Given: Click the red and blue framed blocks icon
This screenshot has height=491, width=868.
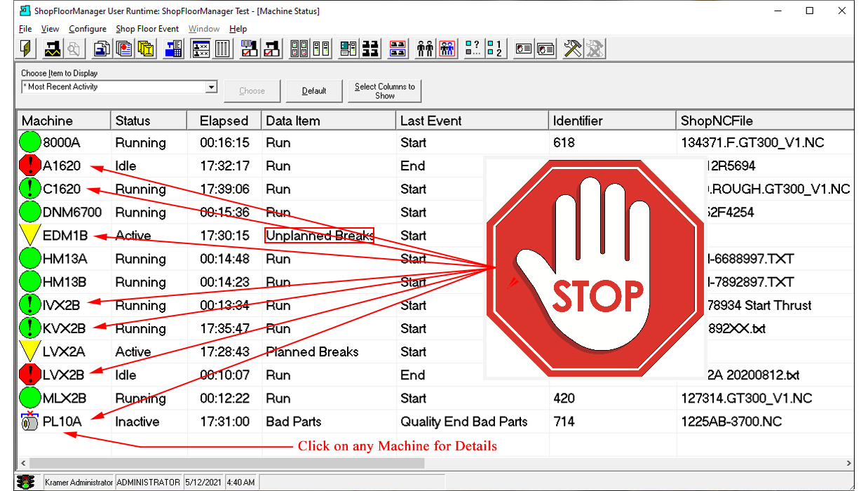Looking at the screenshot, I should (x=398, y=48).
